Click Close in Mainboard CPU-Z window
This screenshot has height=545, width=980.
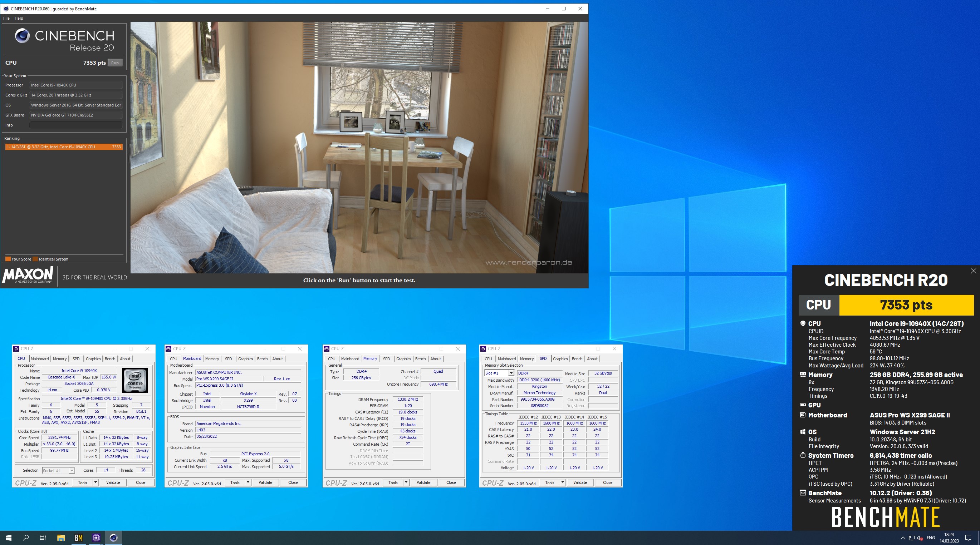pos(293,482)
